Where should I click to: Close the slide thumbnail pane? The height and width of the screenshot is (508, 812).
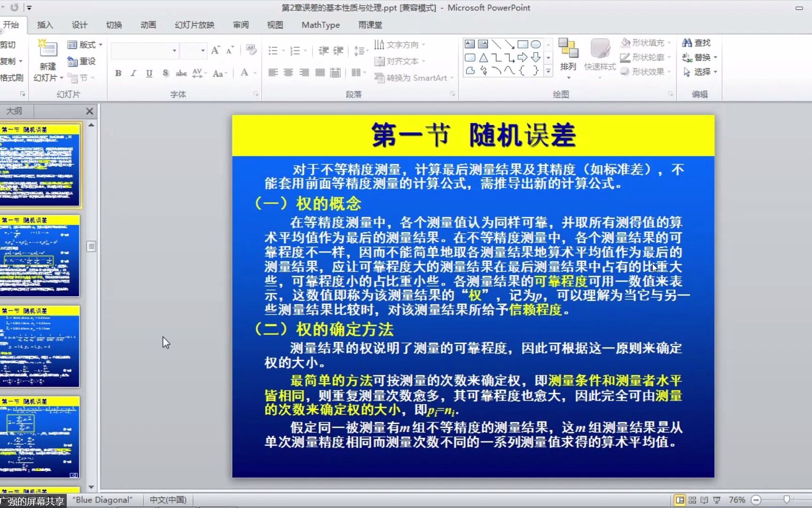click(x=89, y=111)
